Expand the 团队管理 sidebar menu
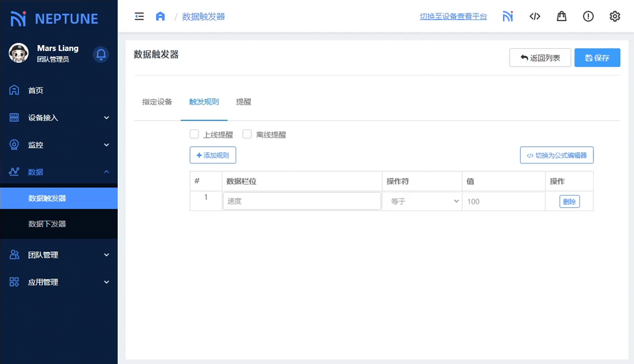 59,255
